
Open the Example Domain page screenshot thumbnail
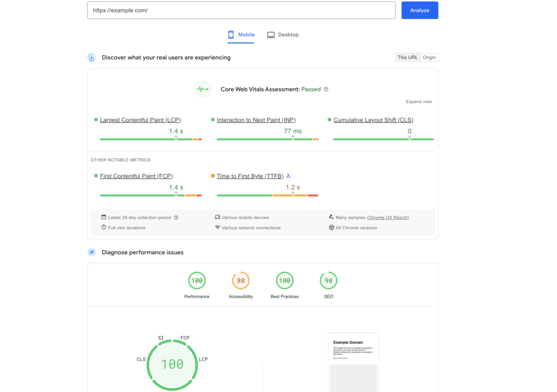click(354, 362)
